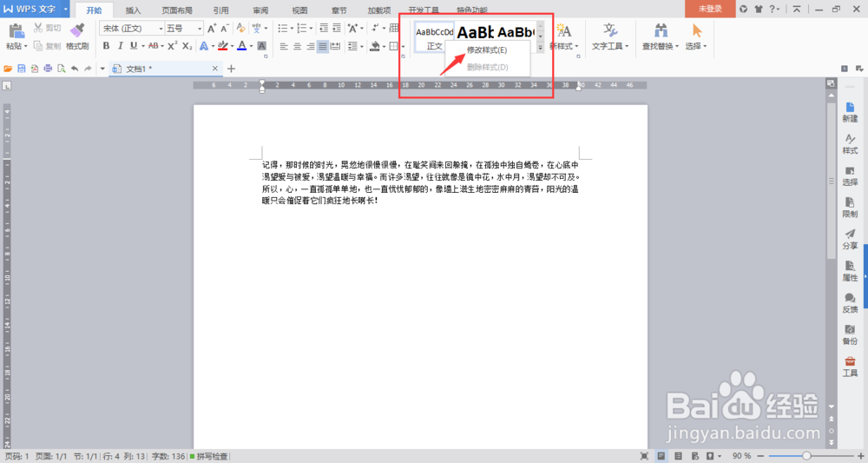This screenshot has height=463, width=868.
Task: Open the Insert (插入) ribbon tab
Action: (133, 10)
